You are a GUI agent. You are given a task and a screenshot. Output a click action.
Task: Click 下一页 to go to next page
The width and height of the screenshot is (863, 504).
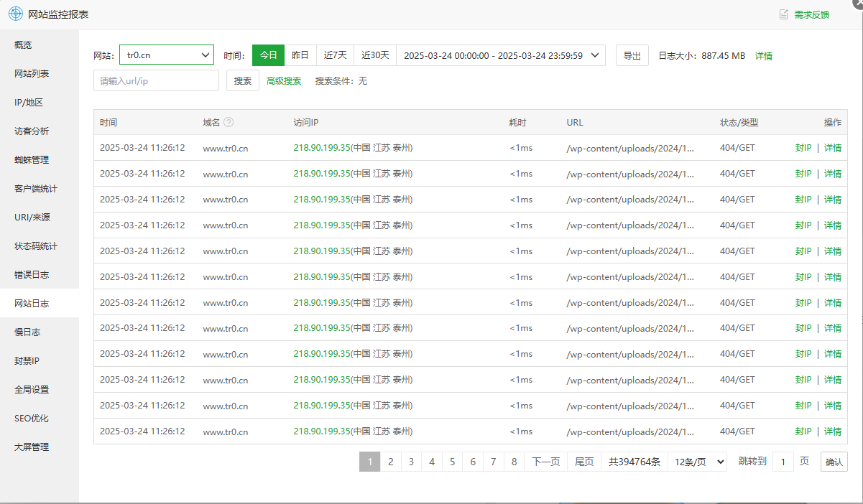[546, 462]
